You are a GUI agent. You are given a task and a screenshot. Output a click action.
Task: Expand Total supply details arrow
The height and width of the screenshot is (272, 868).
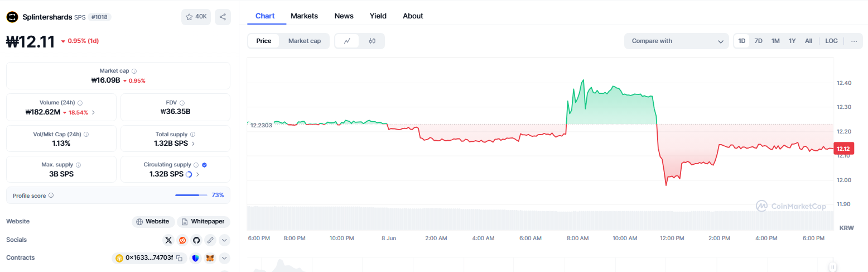[x=193, y=144]
